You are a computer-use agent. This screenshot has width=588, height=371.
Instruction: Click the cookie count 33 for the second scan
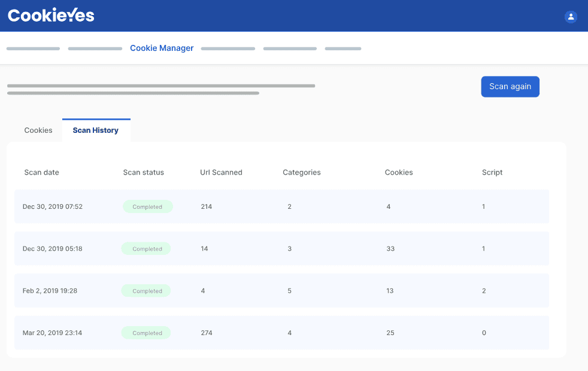pyautogui.click(x=390, y=248)
